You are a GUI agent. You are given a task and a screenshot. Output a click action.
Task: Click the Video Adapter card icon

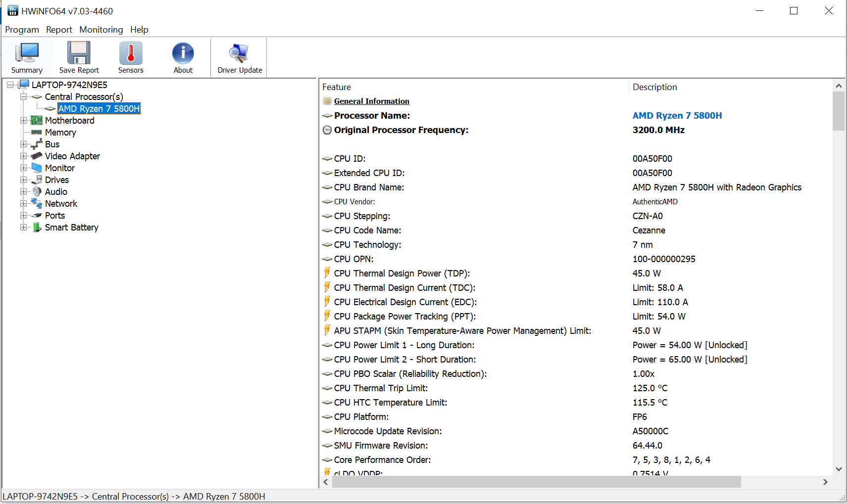37,156
